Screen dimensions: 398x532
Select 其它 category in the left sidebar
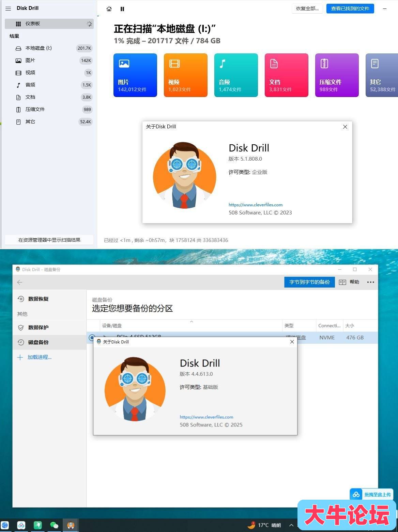click(x=49, y=122)
